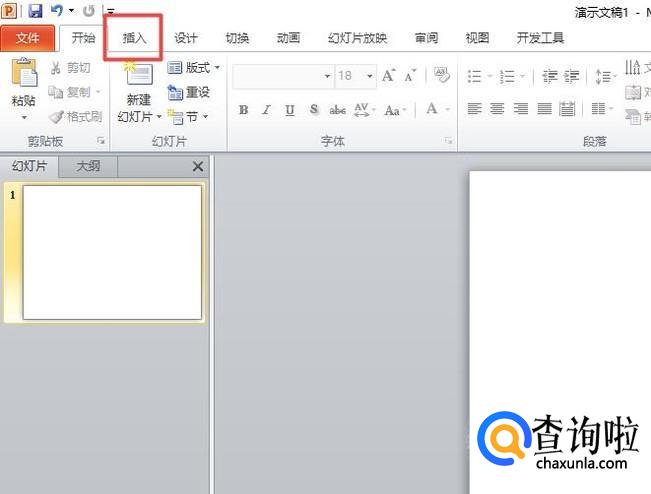Click the 复制 (Copy) button

[x=70, y=92]
